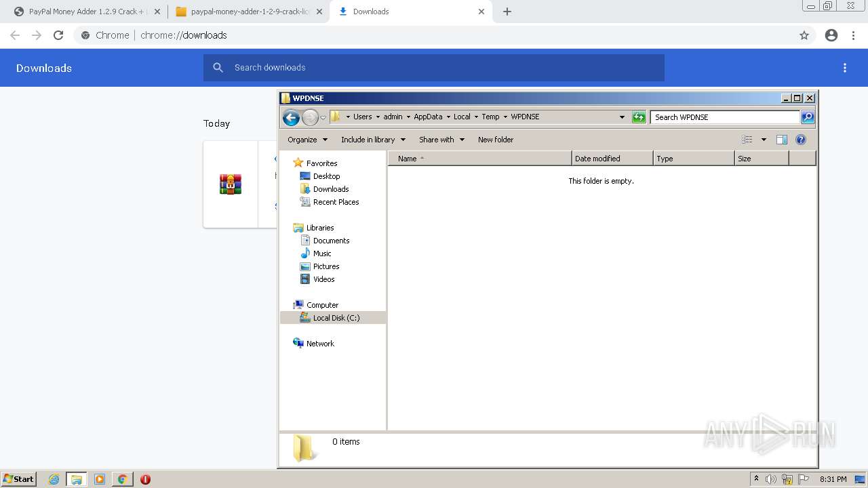Show hidden tray icons arrow
Image resolution: width=868 pixels, height=488 pixels.
point(756,479)
